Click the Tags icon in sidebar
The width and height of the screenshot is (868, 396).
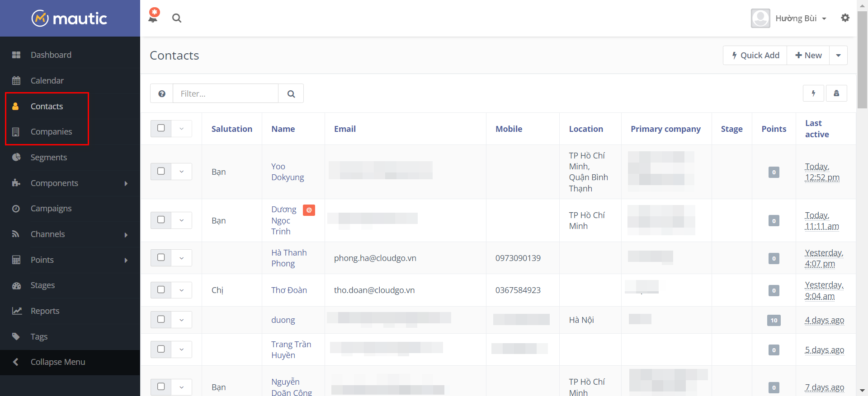tap(16, 336)
